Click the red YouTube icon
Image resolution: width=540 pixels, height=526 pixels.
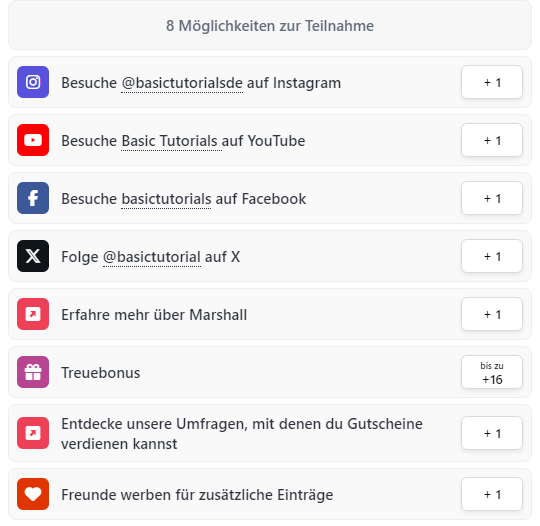coord(33,140)
